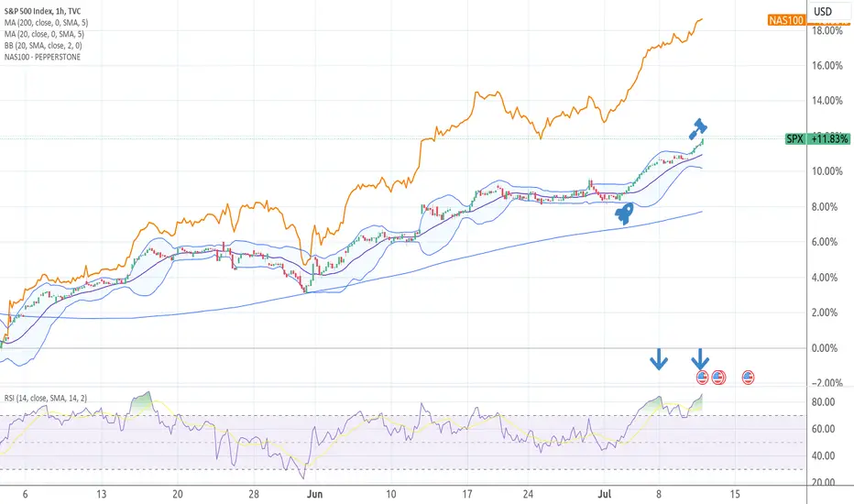Click the 24 date label on time axis
The image size is (854, 504).
[x=528, y=494]
